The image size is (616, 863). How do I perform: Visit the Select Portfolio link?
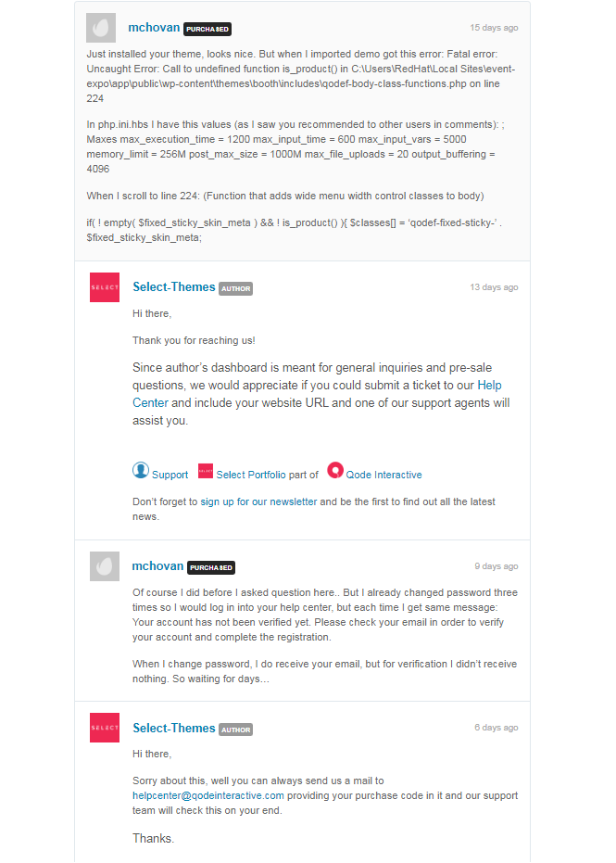point(251,475)
